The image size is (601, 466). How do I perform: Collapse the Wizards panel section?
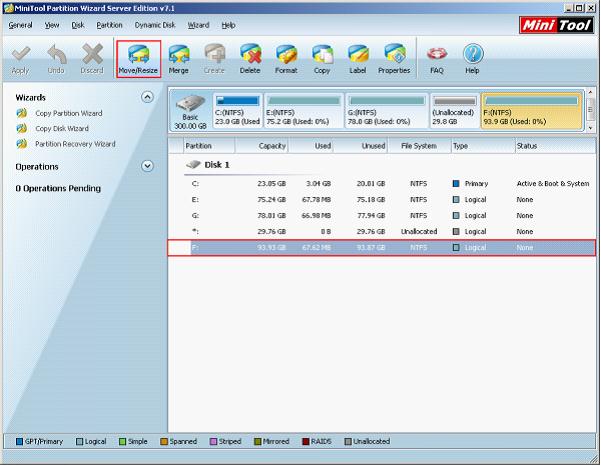tap(147, 97)
